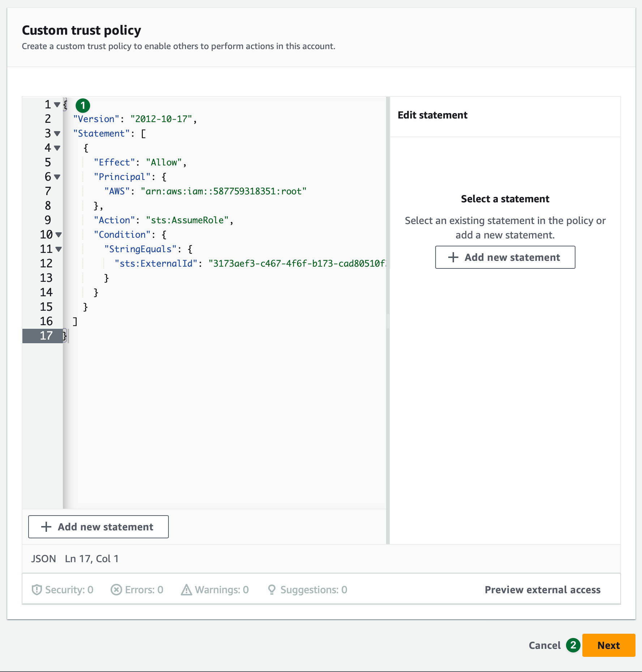Collapse the Statement array fold arrow
Viewport: 642px width, 672px height.
(57, 134)
